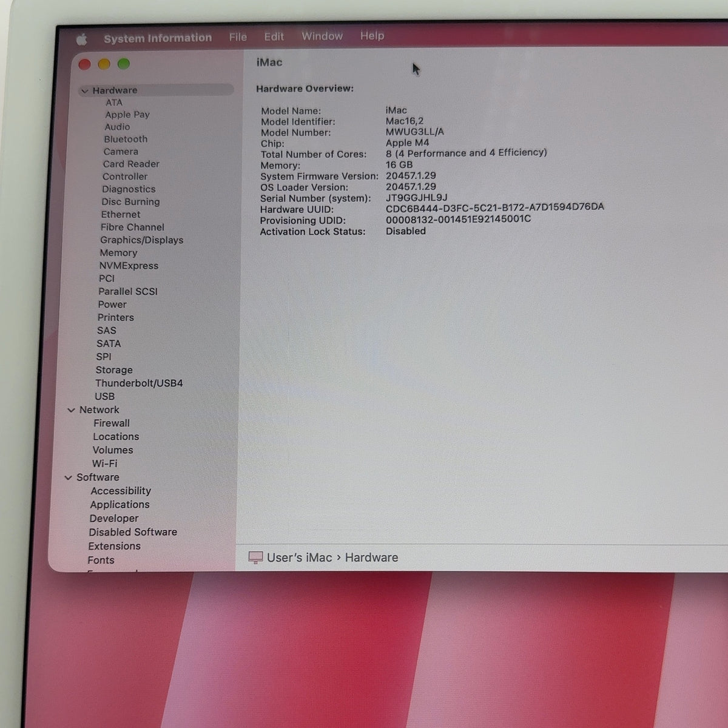Select Disabled Software in the sidebar
This screenshot has width=728, height=728.
(133, 532)
